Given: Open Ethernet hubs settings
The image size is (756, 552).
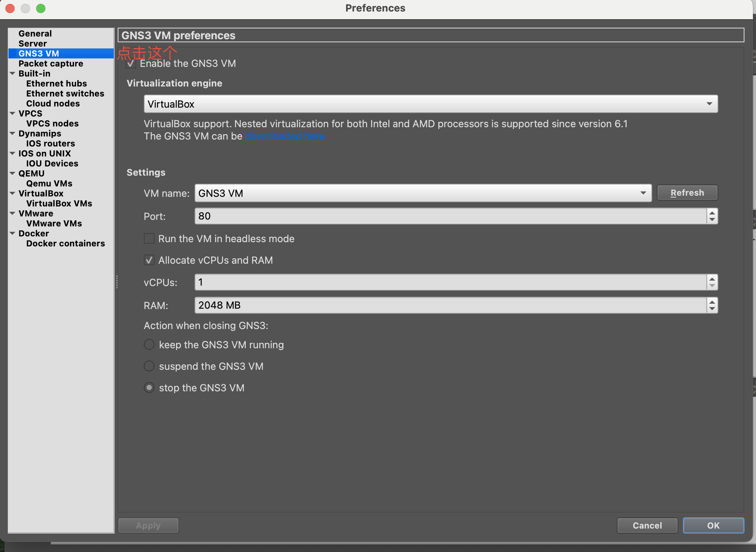Looking at the screenshot, I should tap(57, 83).
